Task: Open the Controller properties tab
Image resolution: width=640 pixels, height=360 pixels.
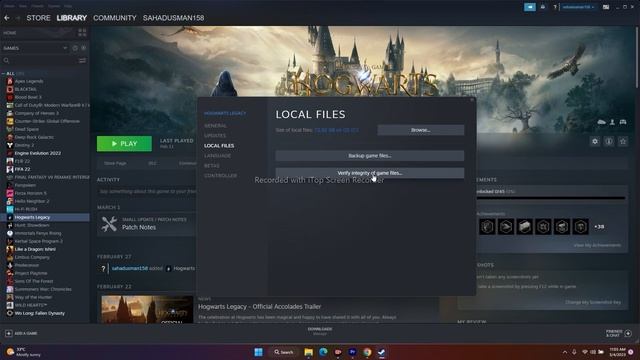Action: [220, 176]
